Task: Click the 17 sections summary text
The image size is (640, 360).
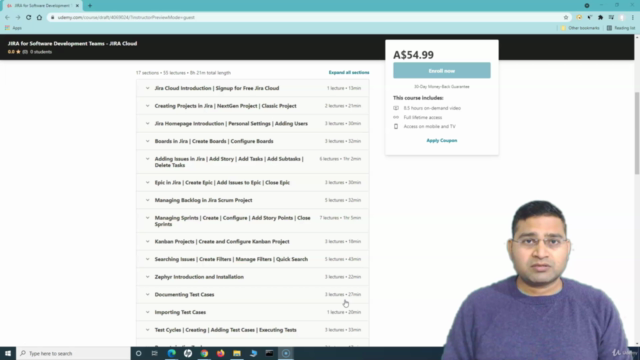Action: tap(183, 73)
